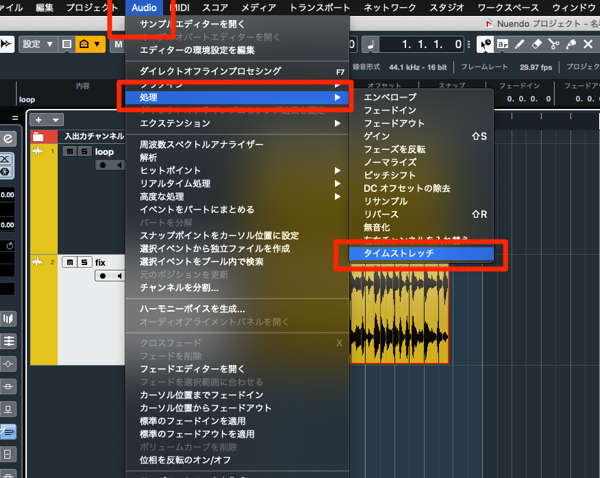Click the 1.1.1.0 position display field

pyautogui.click(x=424, y=45)
